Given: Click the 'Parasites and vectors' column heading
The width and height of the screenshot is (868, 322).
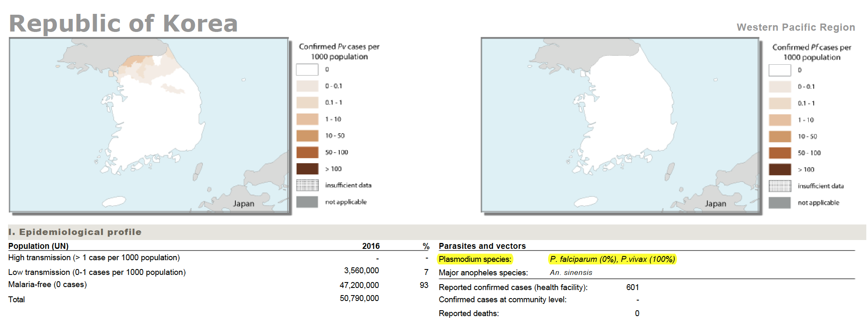Looking at the screenshot, I should point(482,246).
